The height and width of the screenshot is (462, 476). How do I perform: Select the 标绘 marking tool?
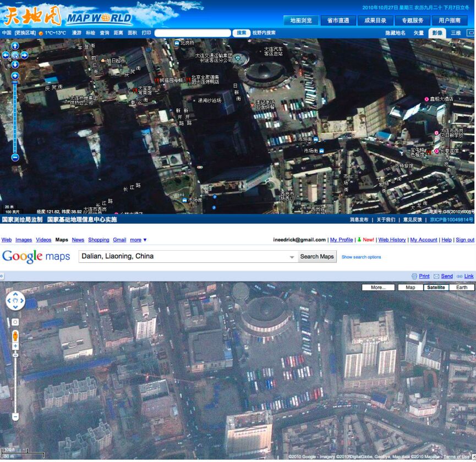coord(90,33)
